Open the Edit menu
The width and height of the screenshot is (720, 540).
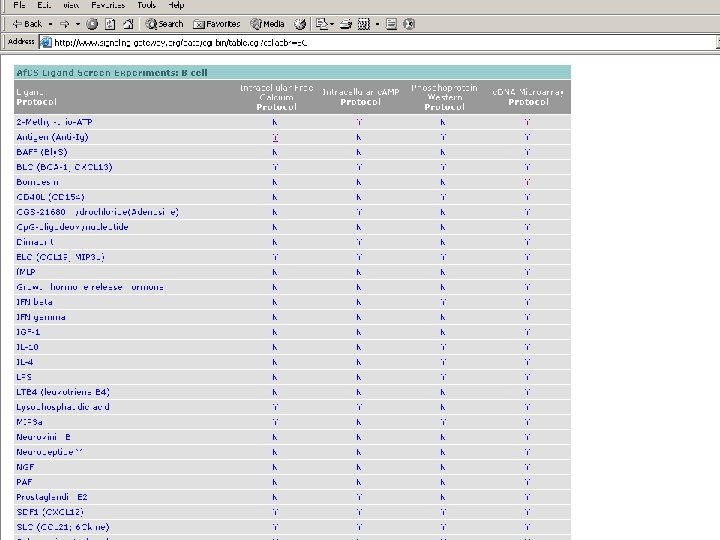44,6
